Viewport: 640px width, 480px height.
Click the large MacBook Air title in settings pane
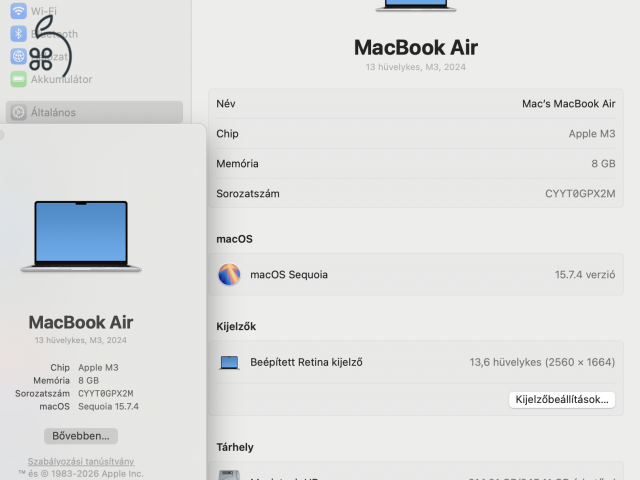click(416, 47)
